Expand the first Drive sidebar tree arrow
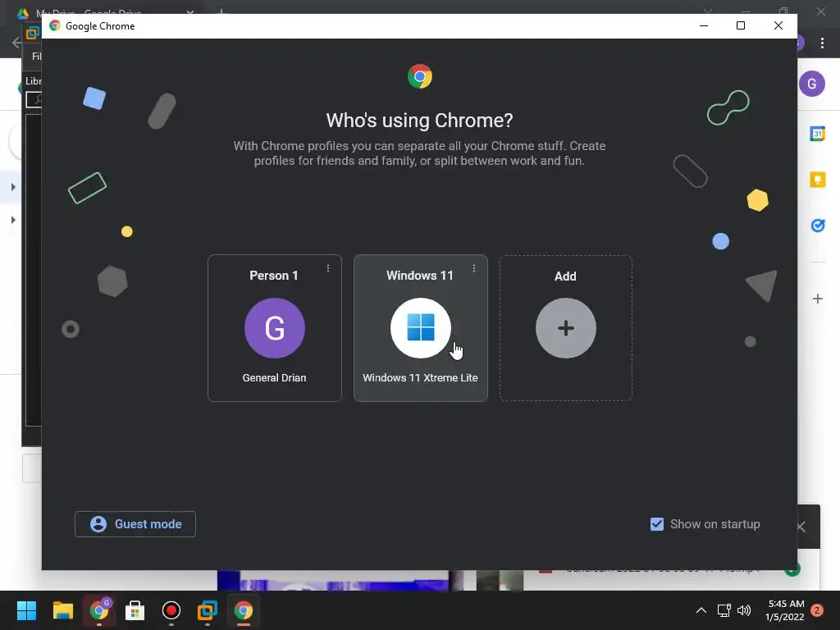This screenshot has width=840, height=630. click(13, 187)
